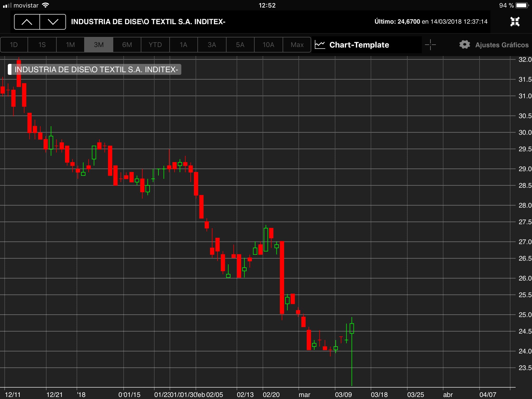
Task: Open the Chart-Template selector
Action: click(x=359, y=45)
